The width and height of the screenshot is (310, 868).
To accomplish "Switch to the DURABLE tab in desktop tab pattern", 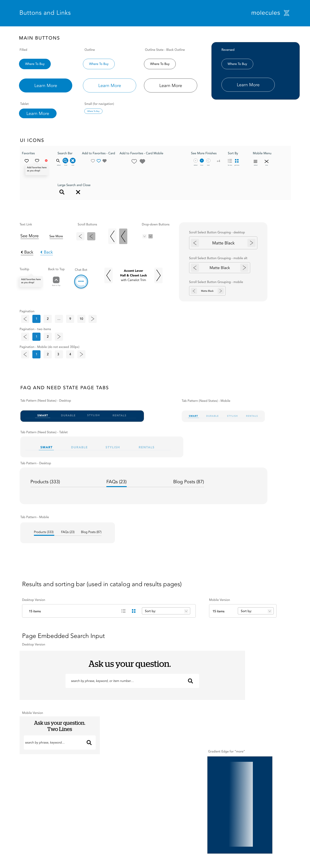I will pyautogui.click(x=68, y=415).
